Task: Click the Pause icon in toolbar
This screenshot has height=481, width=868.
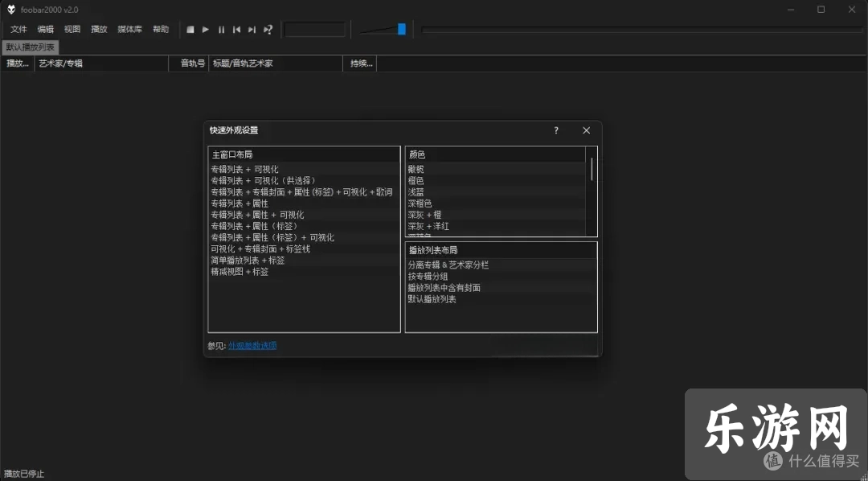Action: click(x=222, y=30)
